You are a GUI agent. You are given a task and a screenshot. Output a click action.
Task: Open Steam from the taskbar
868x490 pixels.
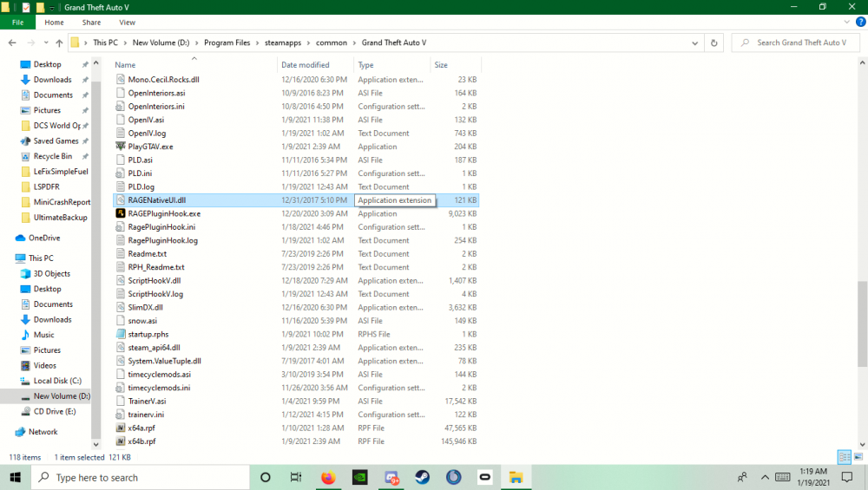click(422, 477)
